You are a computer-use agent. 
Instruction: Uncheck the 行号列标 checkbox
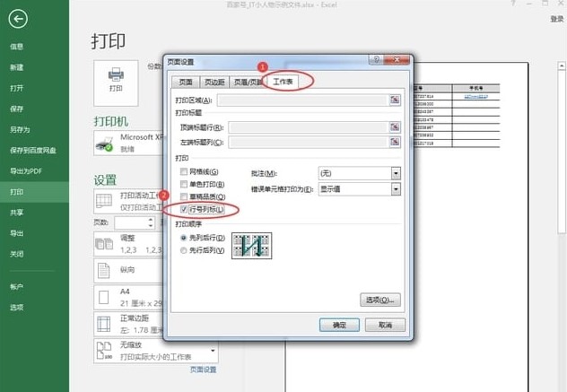tap(184, 209)
